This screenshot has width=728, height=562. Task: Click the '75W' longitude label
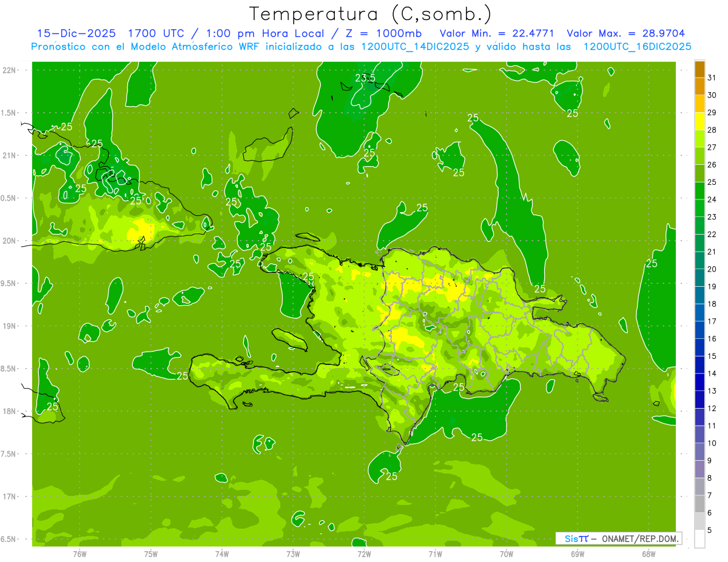pyautogui.click(x=151, y=554)
